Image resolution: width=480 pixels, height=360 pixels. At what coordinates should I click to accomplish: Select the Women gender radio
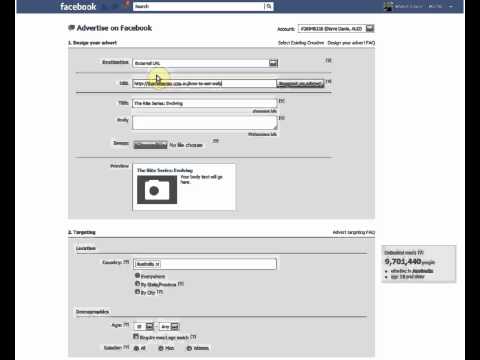point(189,348)
